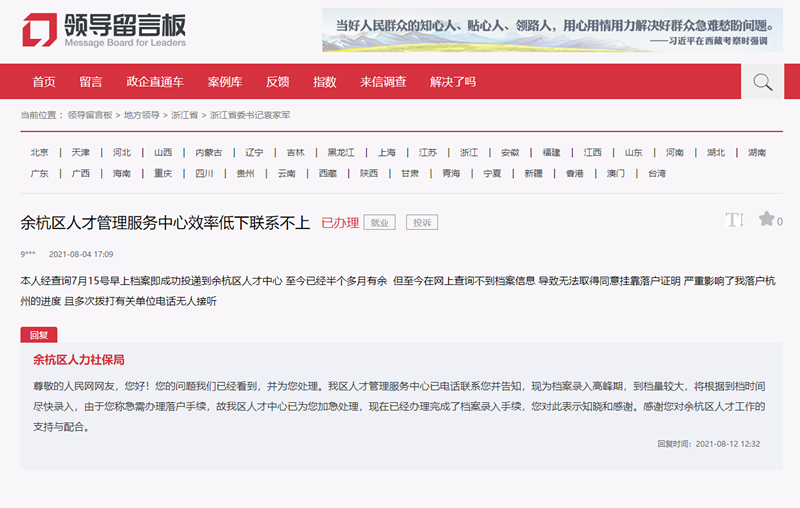This screenshot has height=508, width=800.
Task: Click the 投诉 type tag
Action: click(x=422, y=222)
